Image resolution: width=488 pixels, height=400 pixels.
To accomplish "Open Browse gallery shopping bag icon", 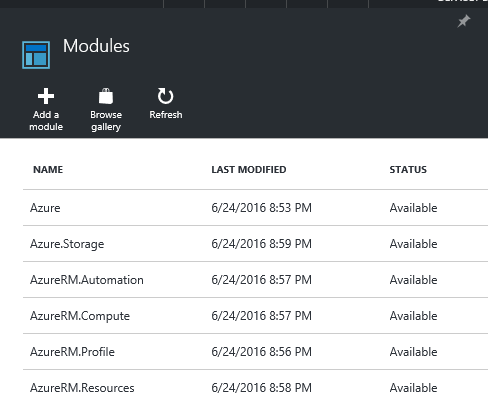I will (106, 96).
